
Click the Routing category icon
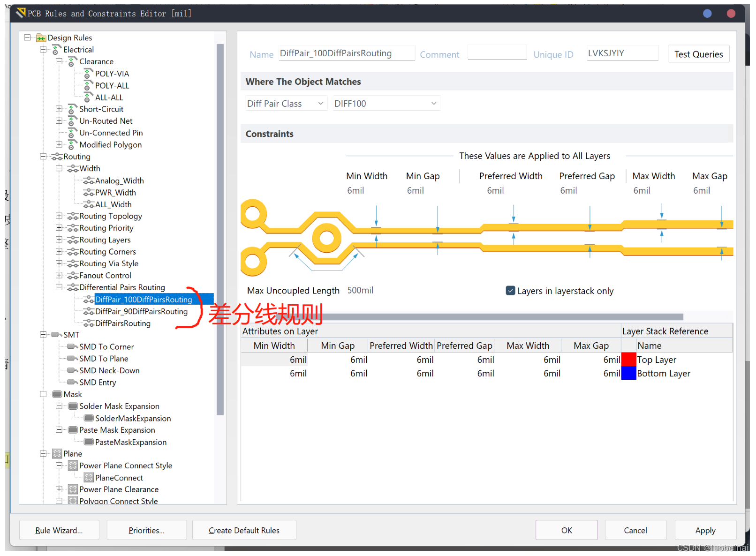click(57, 157)
